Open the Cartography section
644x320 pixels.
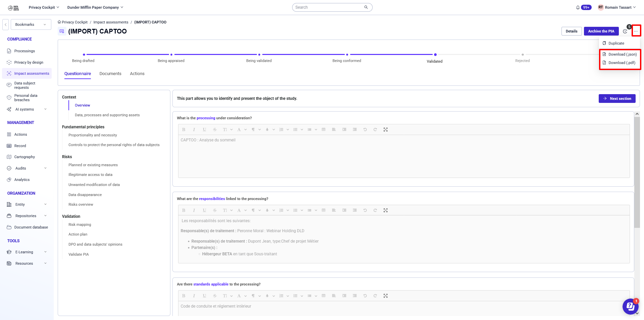[x=24, y=156]
